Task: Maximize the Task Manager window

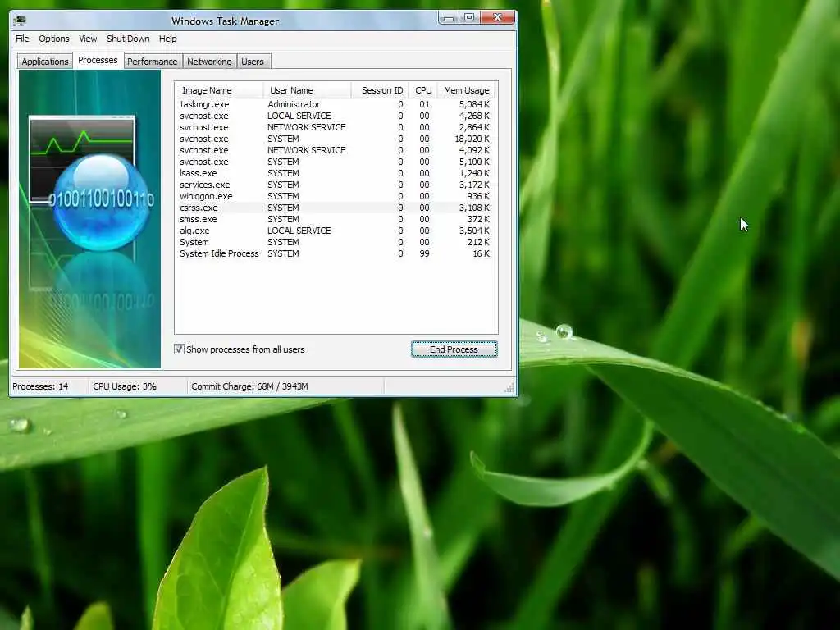Action: coord(469,18)
